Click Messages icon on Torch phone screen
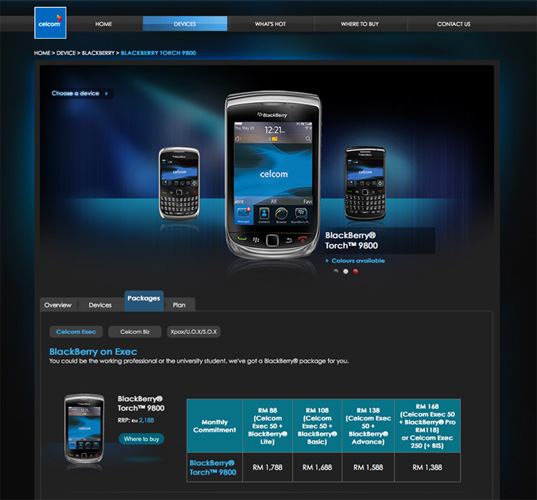This screenshot has width=537, height=500. tap(244, 215)
